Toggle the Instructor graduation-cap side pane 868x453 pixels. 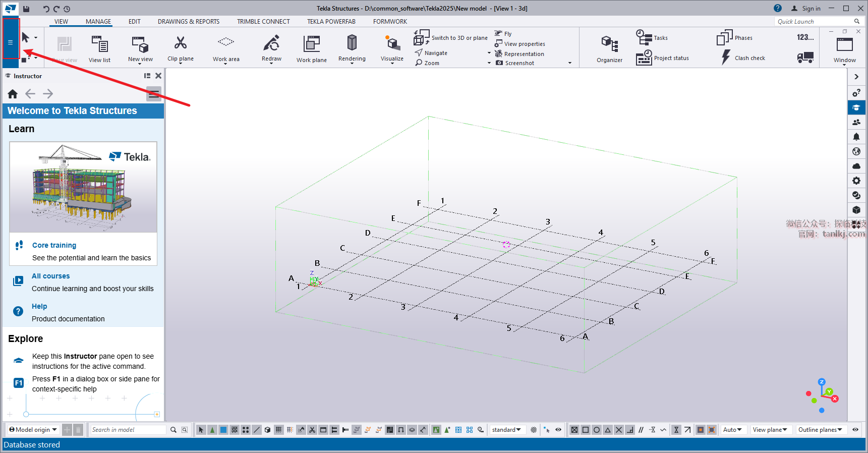(856, 107)
